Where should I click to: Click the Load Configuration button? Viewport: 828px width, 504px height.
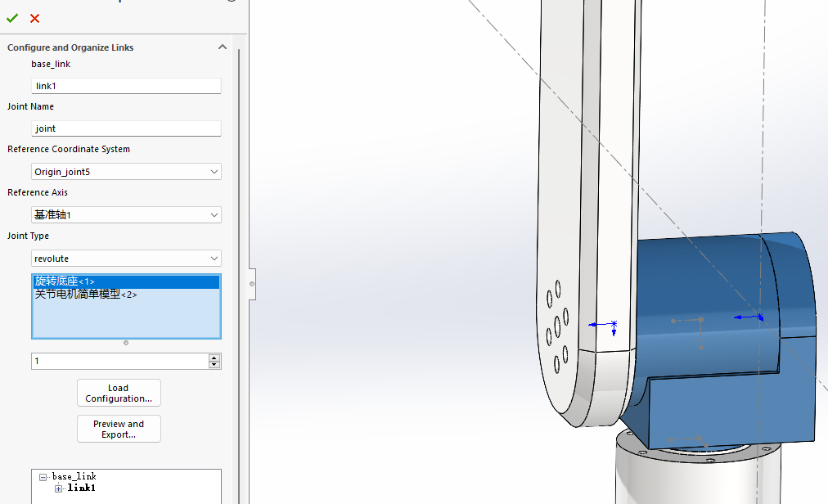(119, 393)
